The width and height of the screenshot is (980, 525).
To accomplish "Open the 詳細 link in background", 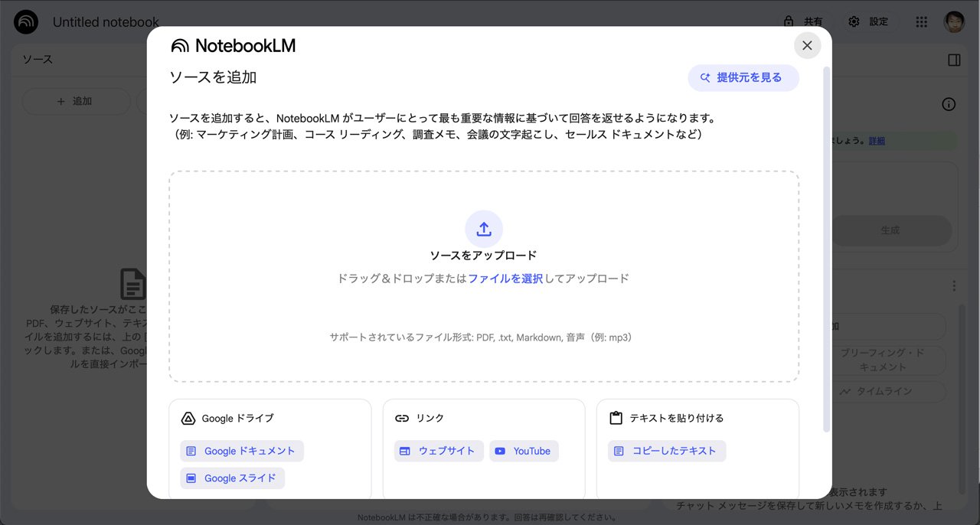I will [877, 141].
